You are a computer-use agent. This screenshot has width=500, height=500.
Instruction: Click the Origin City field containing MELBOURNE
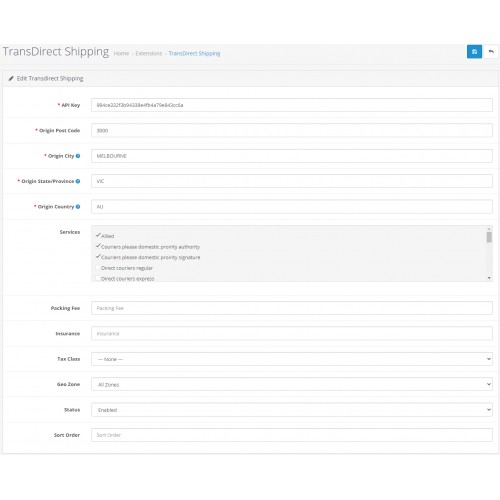[x=292, y=156]
